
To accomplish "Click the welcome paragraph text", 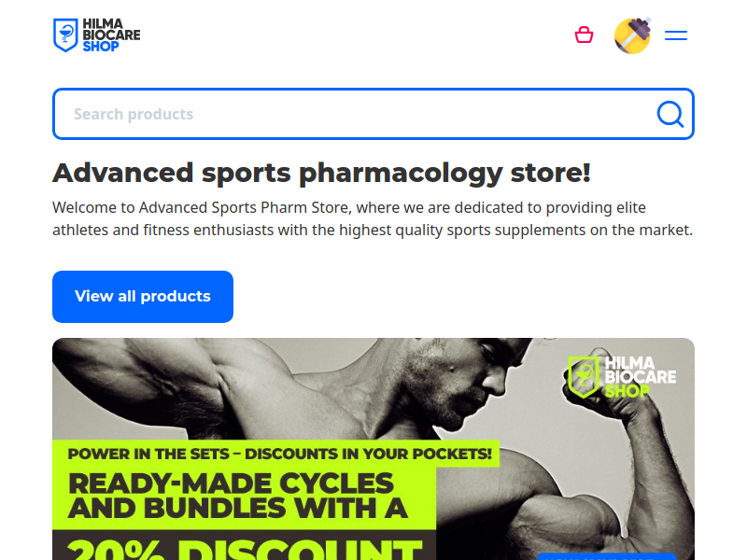I will [373, 218].
